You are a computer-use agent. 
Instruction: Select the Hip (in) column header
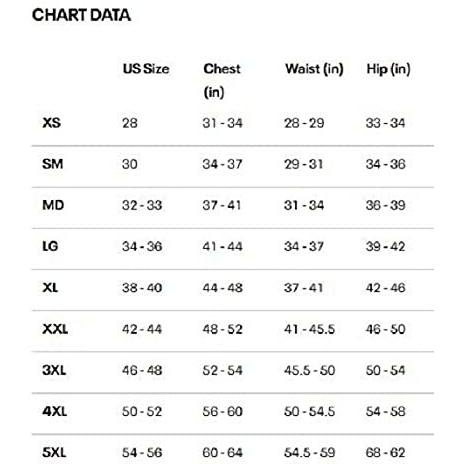pyautogui.click(x=388, y=69)
